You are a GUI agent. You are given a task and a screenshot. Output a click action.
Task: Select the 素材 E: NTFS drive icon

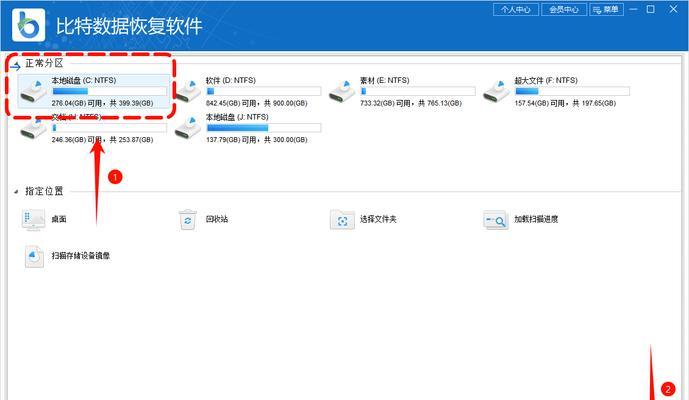click(342, 90)
